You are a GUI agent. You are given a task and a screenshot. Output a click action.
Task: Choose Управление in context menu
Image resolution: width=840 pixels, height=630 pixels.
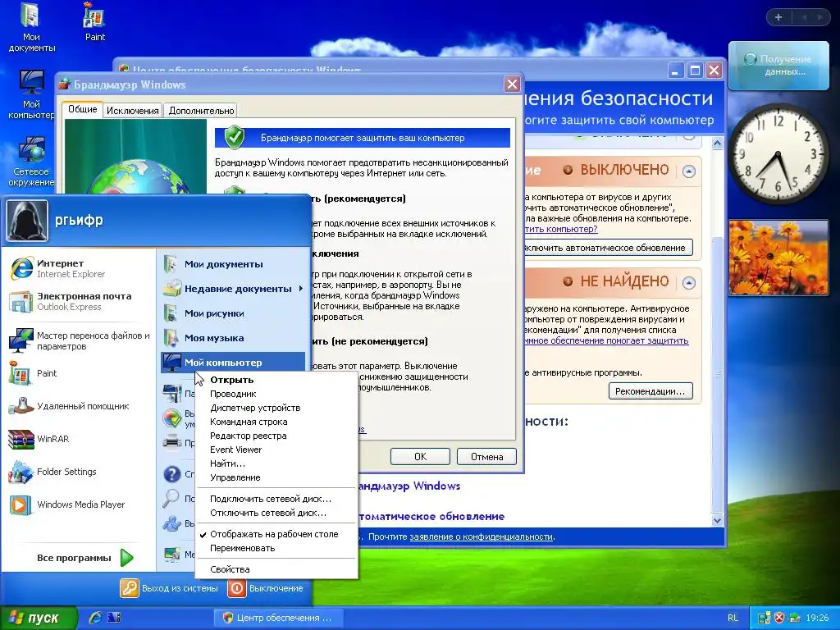pos(276,477)
